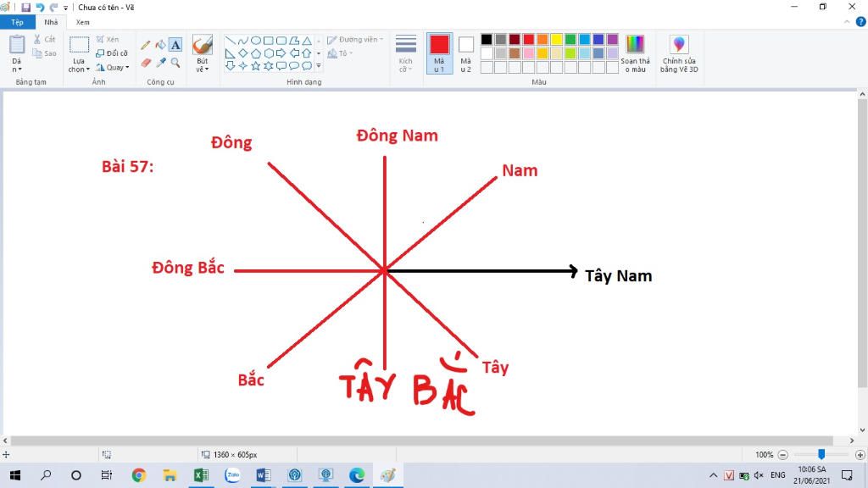
Task: Choose the Oval shape
Action: point(255,41)
